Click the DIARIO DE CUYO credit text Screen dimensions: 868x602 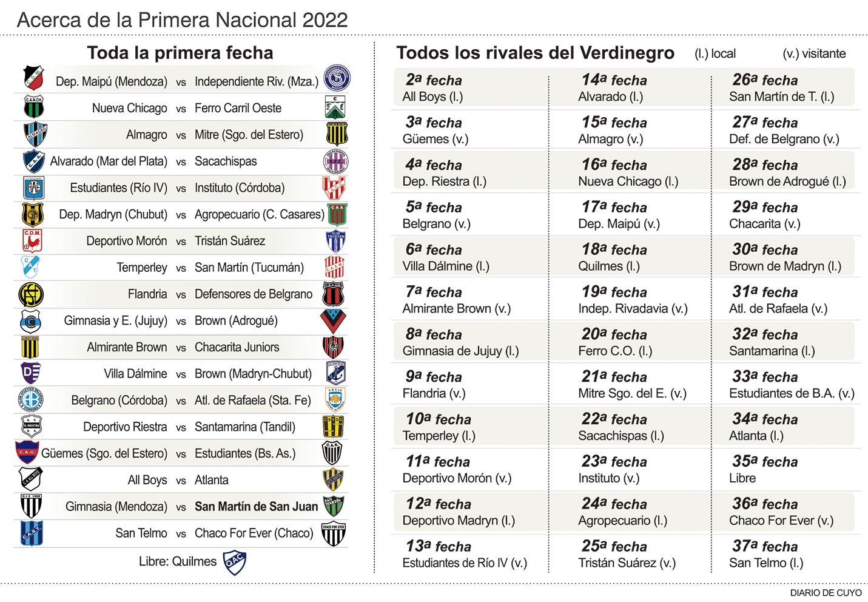825,592
